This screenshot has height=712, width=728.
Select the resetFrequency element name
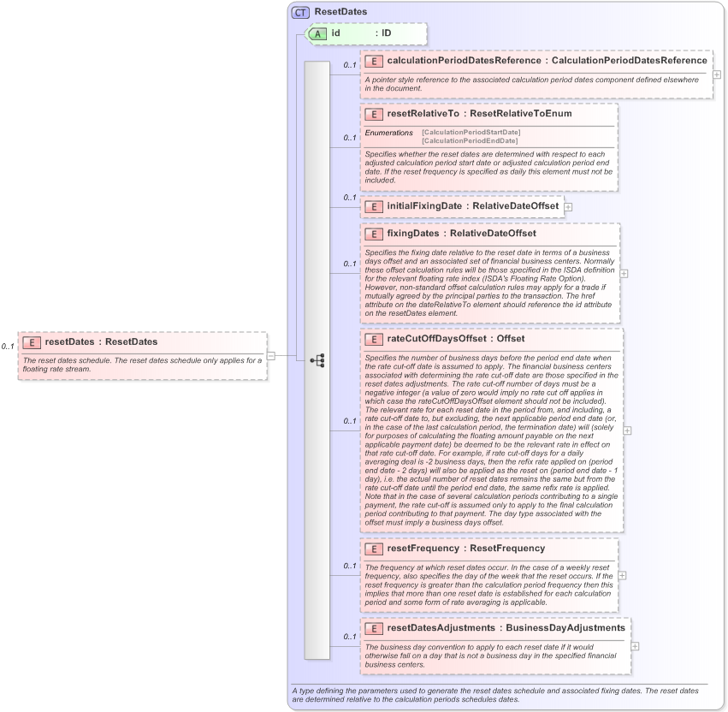pos(423,548)
